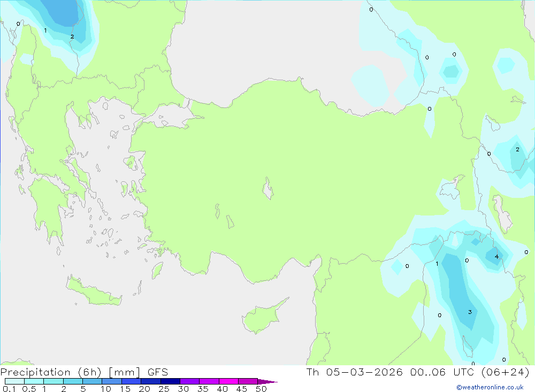535x392 pixels.
Task: Pick the 45–50 mm legend swatch
Action: [248, 381]
